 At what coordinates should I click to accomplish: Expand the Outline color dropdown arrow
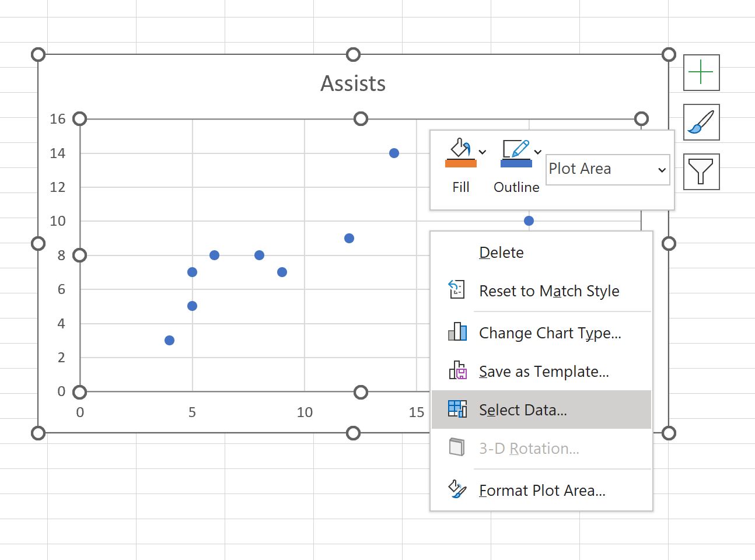click(x=538, y=152)
